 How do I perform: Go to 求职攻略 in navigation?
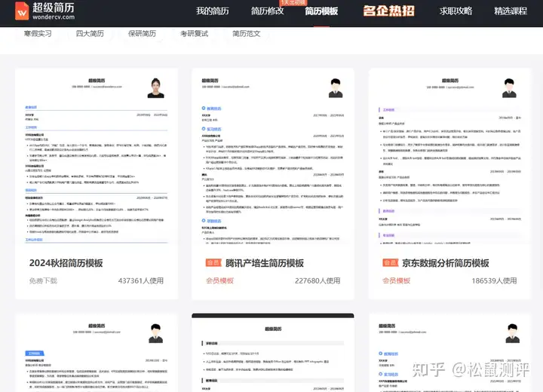[456, 11]
